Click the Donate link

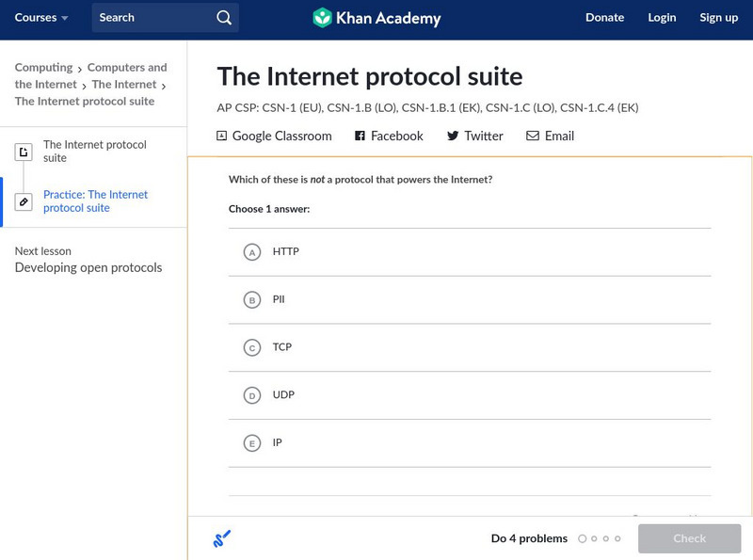coord(604,18)
